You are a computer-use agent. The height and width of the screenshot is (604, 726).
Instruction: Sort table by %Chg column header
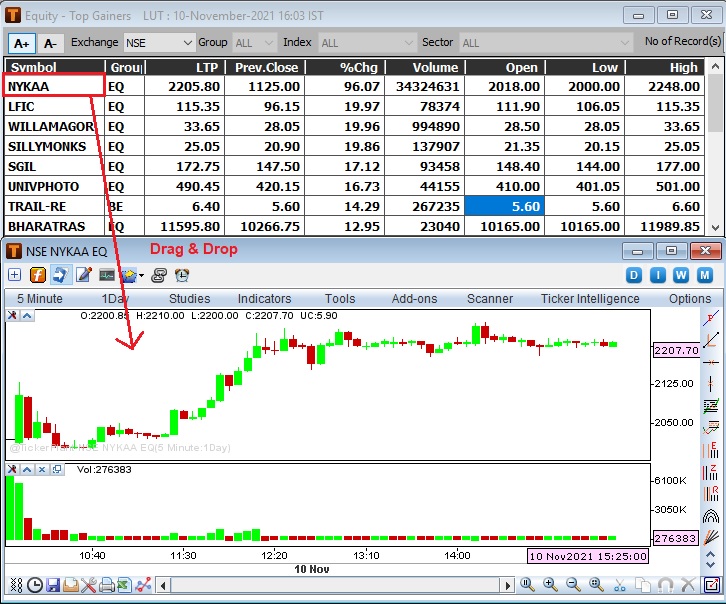[345, 68]
